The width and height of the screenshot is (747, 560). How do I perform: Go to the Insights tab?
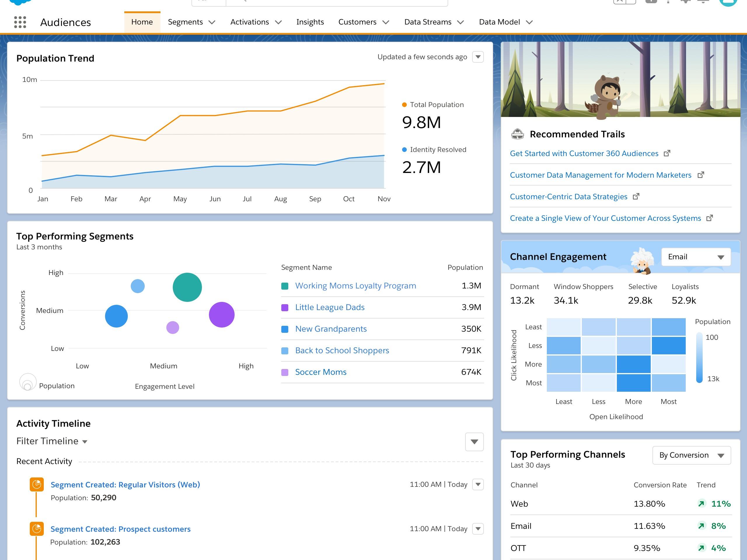click(x=310, y=22)
